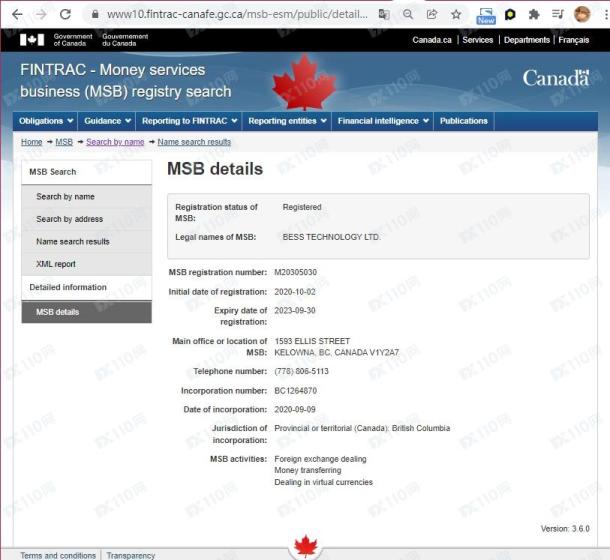Click address line '1593 ELLIS STREET'
Image resolution: width=610 pixels, height=560 pixels.
[312, 341]
